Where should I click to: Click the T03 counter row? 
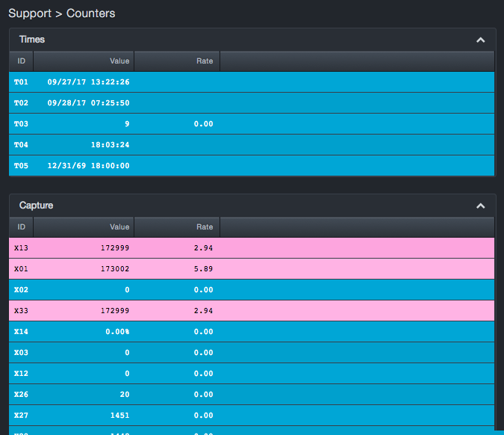(252, 124)
